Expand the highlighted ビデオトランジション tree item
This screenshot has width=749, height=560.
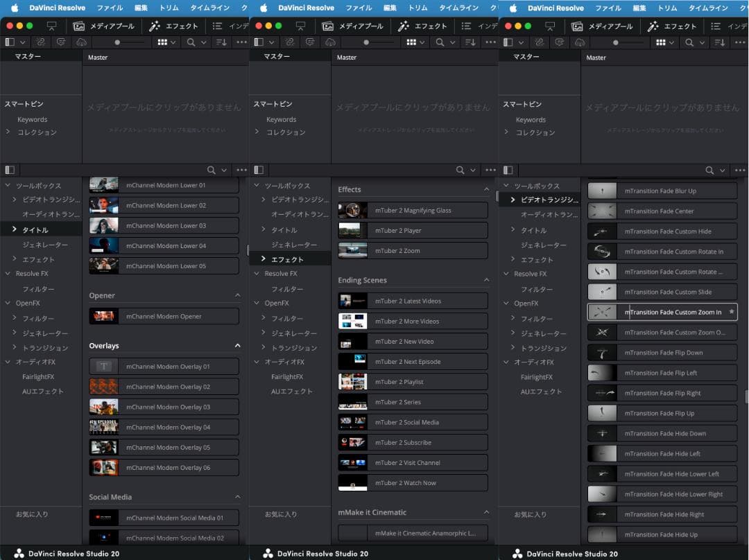pyautogui.click(x=513, y=200)
